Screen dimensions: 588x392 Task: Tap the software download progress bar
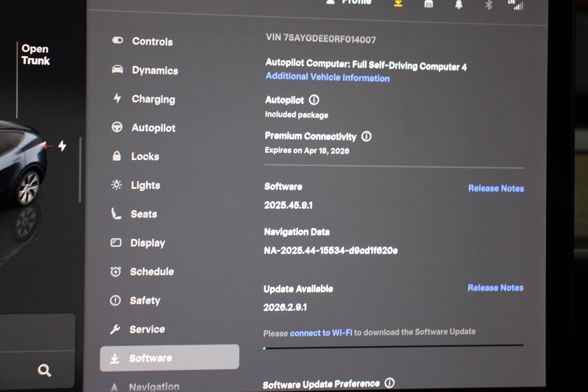[393, 346]
